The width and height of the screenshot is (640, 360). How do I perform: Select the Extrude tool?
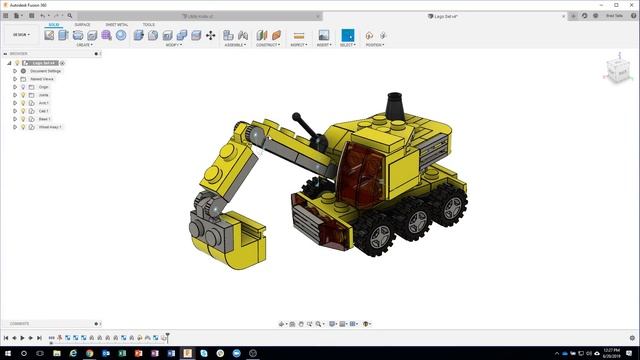(63, 35)
